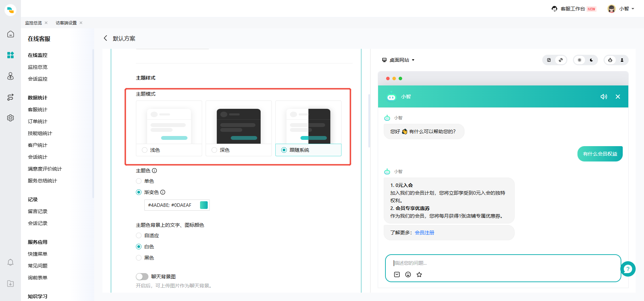Switch preview to light mode sun icon
The width and height of the screenshot is (644, 301).
pos(580,60)
